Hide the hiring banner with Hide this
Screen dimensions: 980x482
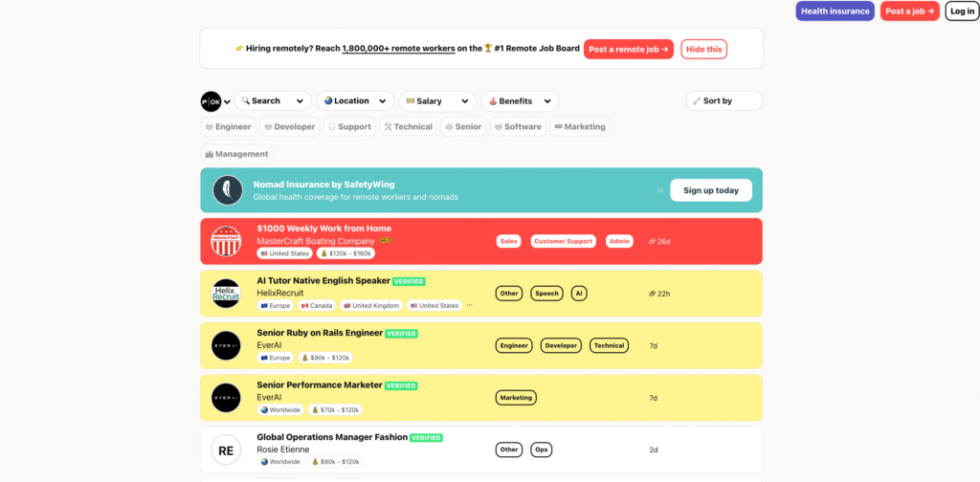tap(703, 50)
